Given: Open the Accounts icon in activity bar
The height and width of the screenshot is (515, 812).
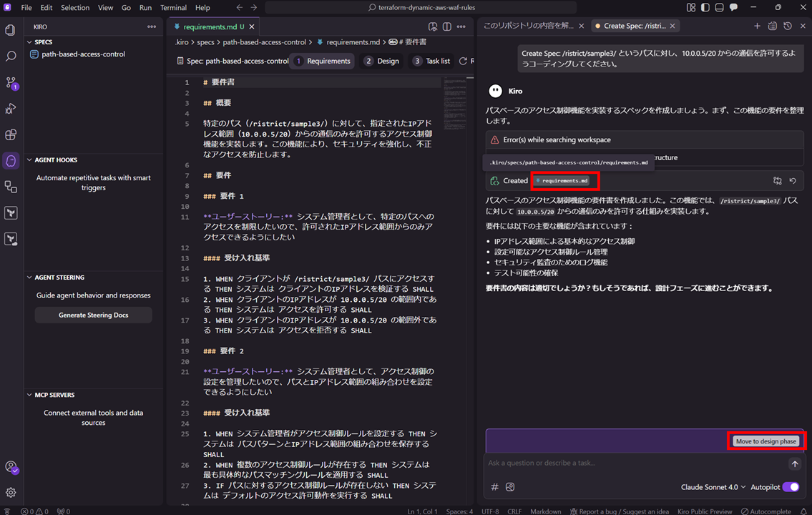Looking at the screenshot, I should pos(11,467).
